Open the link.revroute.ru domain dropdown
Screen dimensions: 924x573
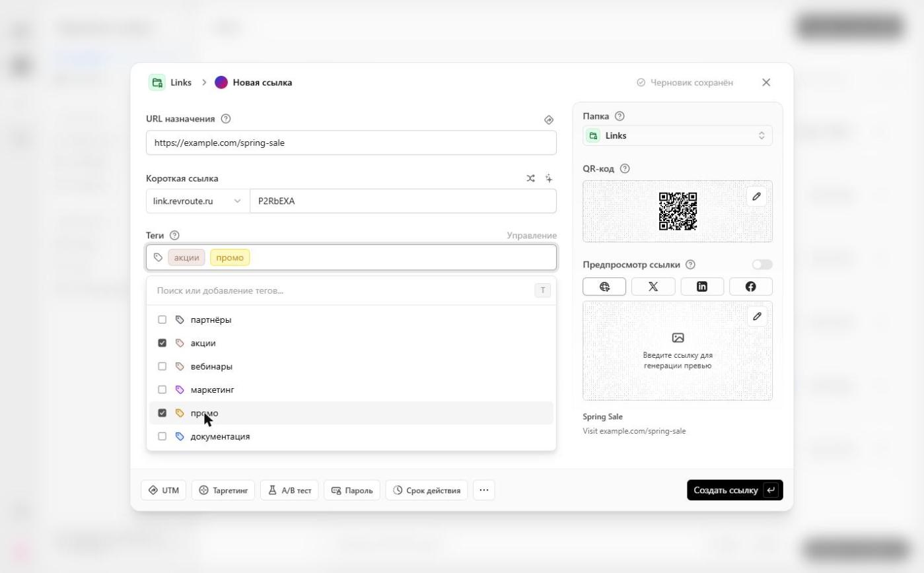pos(197,201)
